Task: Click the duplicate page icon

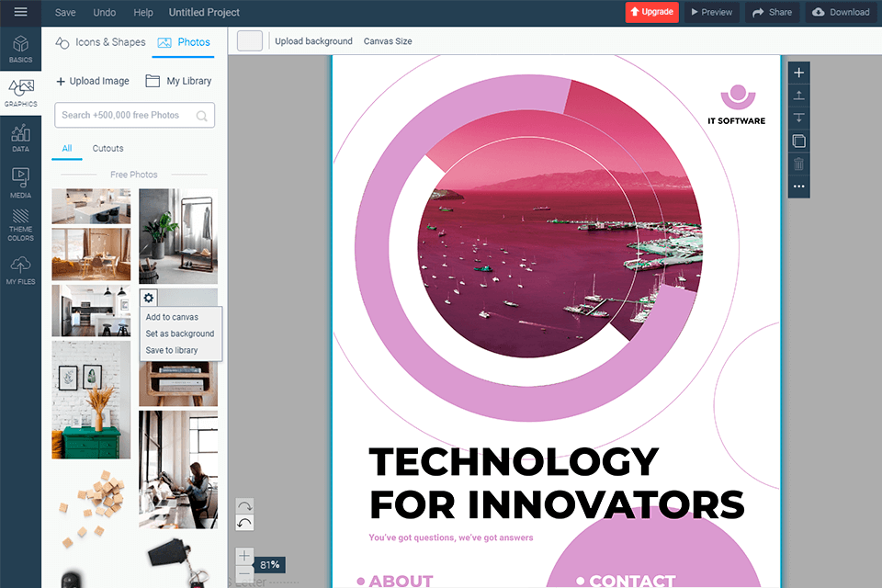Action: coord(798,141)
